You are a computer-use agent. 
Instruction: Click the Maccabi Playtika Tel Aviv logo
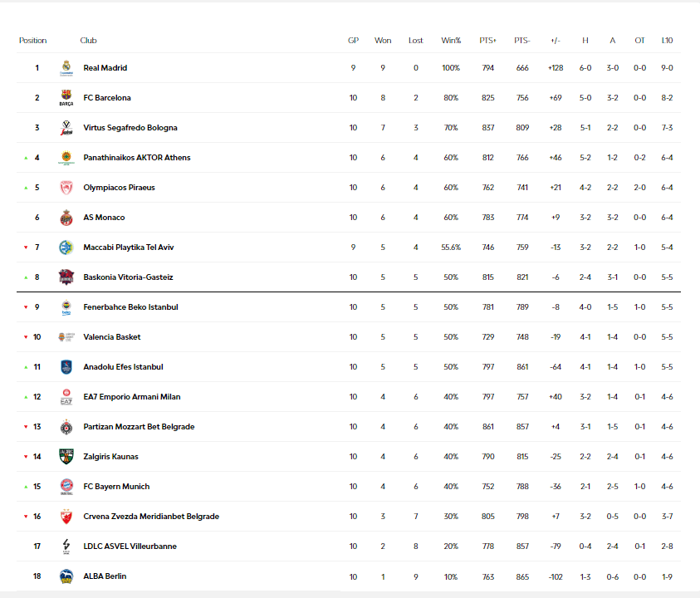point(66,248)
